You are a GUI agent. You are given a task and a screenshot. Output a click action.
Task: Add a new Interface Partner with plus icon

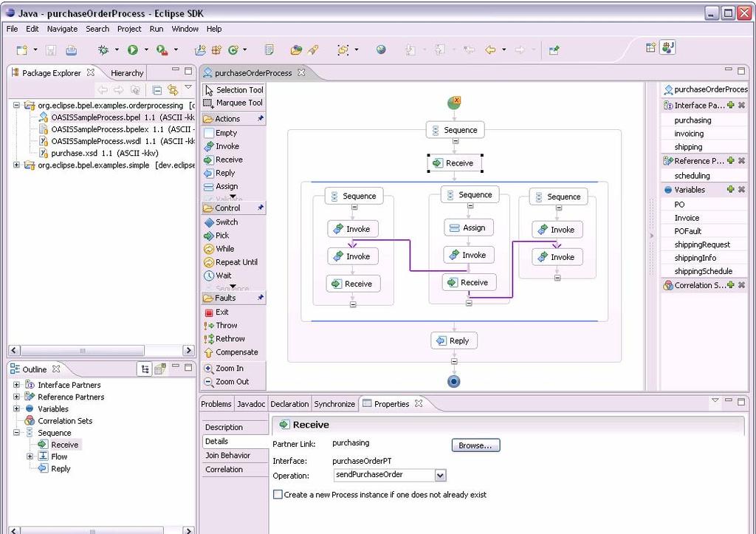click(731, 105)
